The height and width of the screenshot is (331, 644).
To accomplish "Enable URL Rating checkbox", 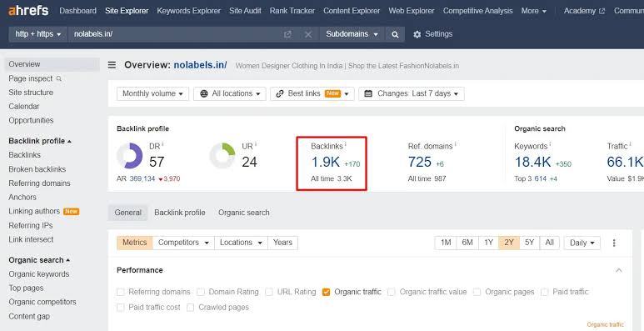I will coord(269,292).
